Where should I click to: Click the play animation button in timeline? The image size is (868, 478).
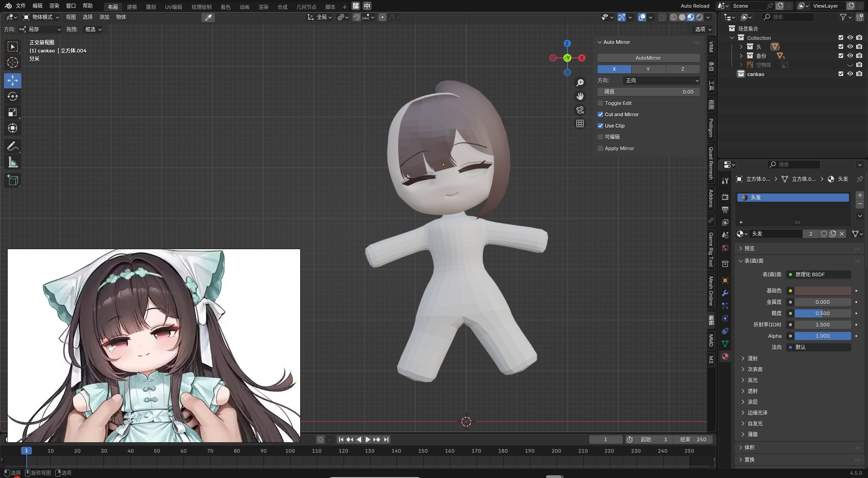(368, 440)
